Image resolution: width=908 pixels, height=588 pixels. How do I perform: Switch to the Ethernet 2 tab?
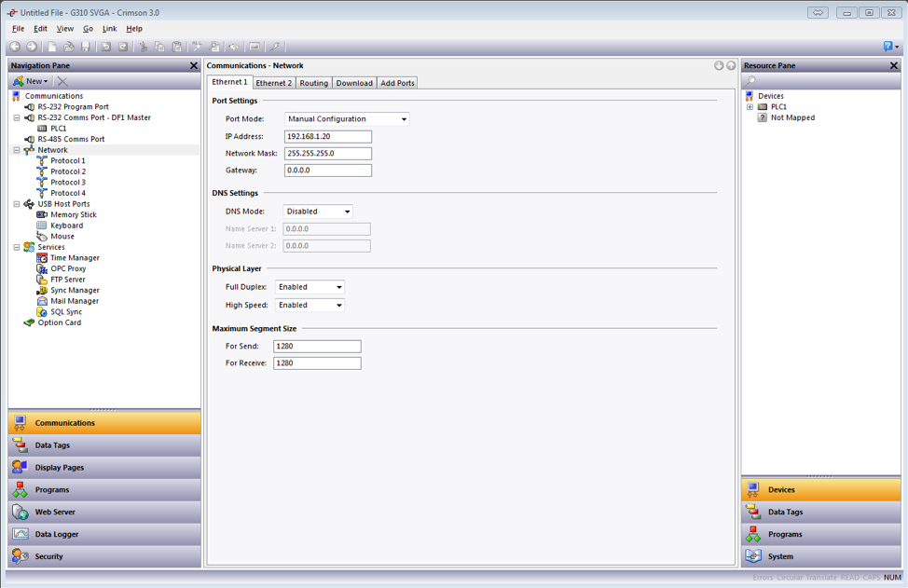click(x=274, y=83)
